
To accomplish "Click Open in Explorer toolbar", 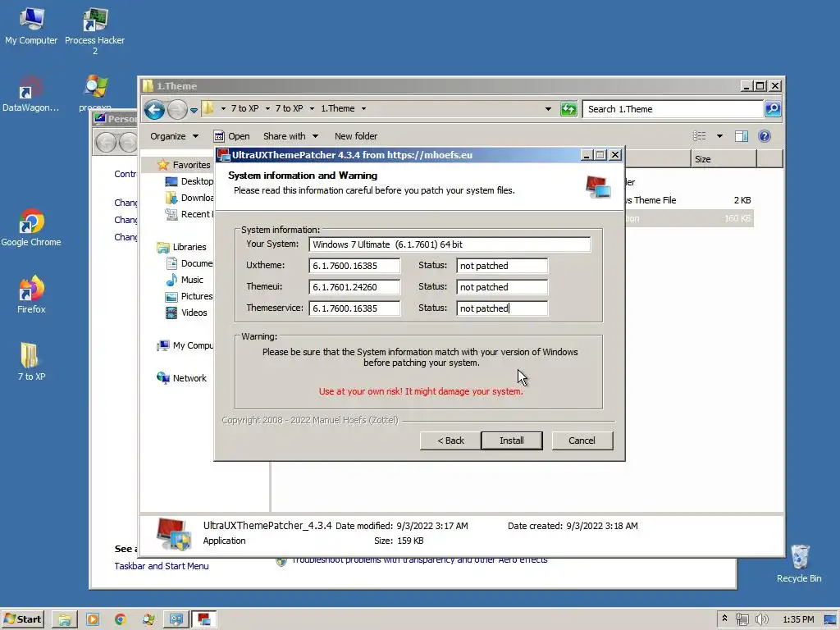I will pyautogui.click(x=231, y=136).
